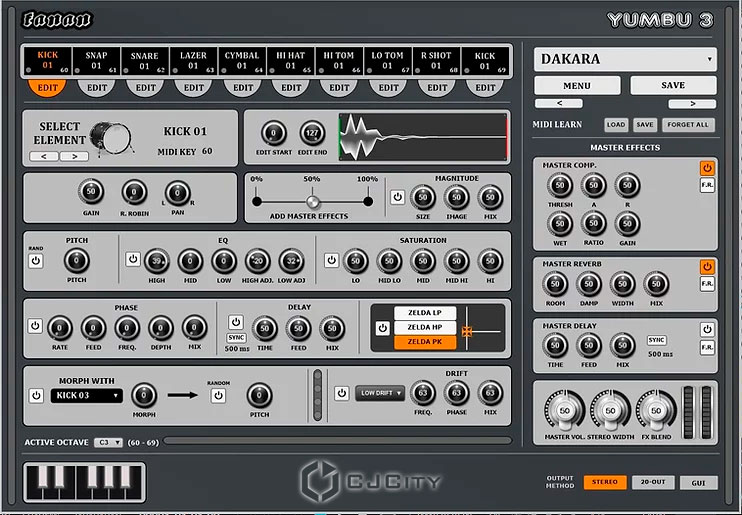Select the R SHOT 01 pad

(x=436, y=61)
